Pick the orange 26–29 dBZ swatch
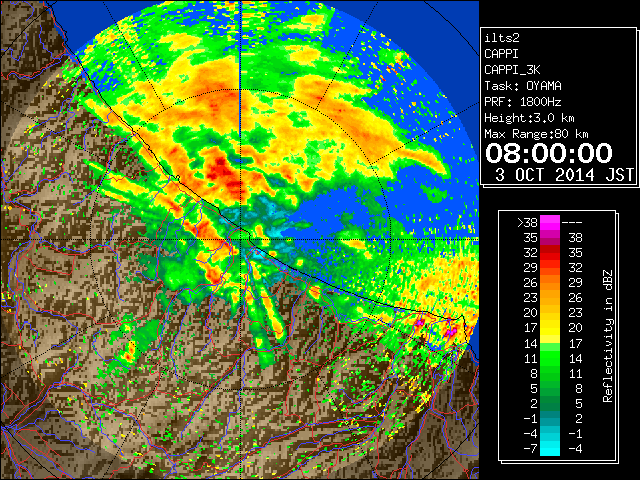 click(x=550, y=283)
